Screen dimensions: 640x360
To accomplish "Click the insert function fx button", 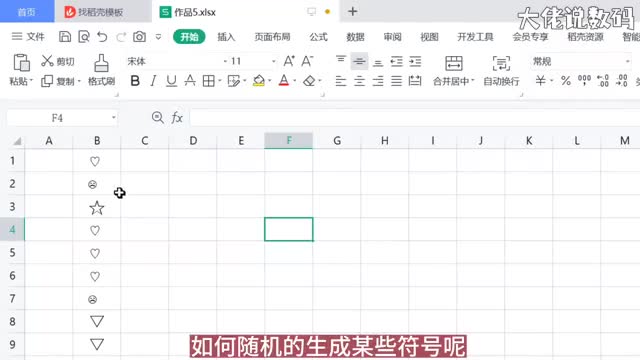I will point(177,118).
